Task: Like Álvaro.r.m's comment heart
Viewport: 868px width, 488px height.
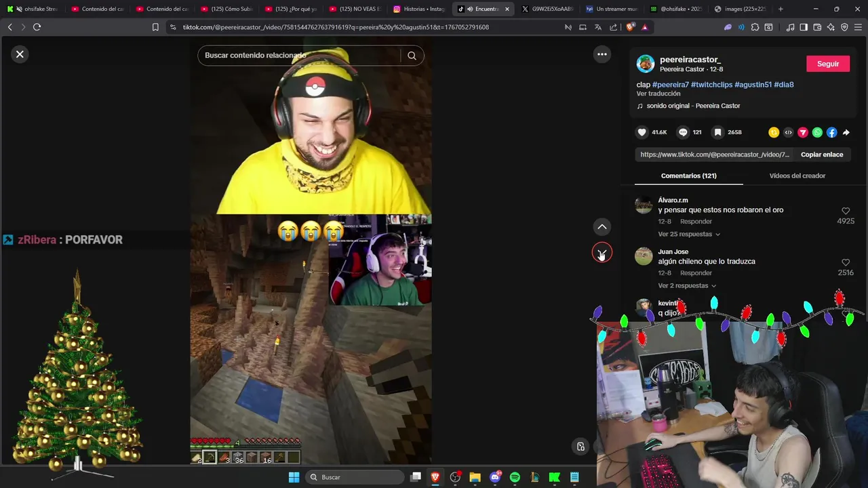Action: (x=846, y=211)
